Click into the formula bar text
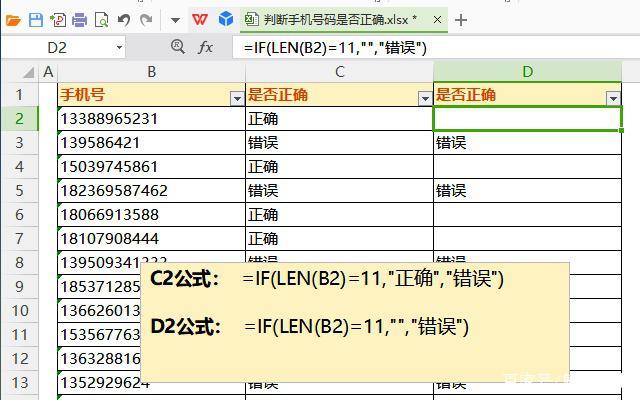 pos(335,48)
